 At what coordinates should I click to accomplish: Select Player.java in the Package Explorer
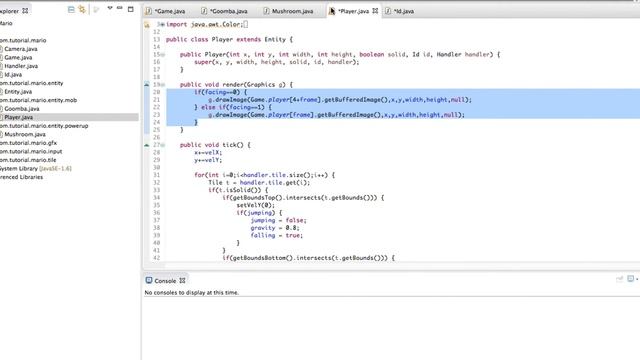[18, 117]
